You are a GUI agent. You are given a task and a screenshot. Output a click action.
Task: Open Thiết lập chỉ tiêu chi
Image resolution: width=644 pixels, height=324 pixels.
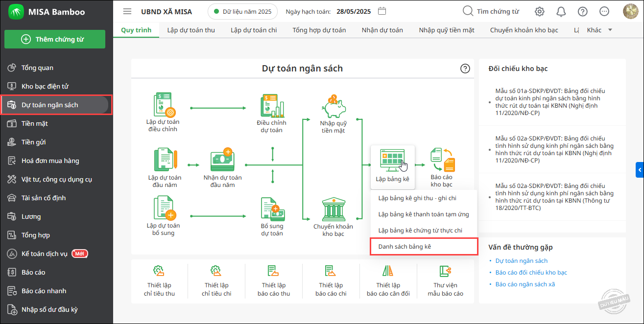pyautogui.click(x=216, y=280)
